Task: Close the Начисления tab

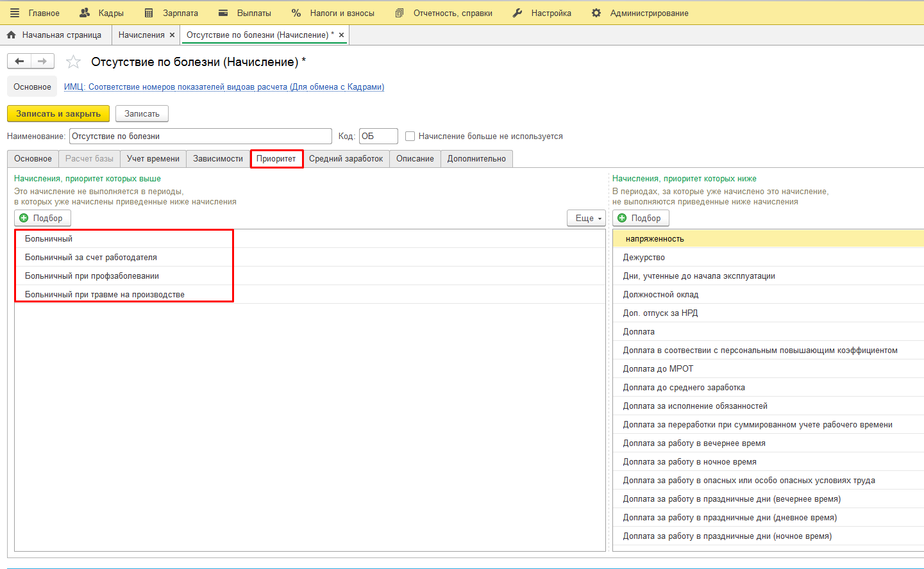Action: pyautogui.click(x=172, y=35)
